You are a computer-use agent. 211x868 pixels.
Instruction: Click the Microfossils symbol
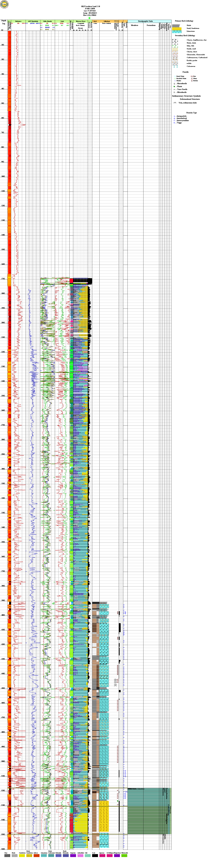[175, 92]
